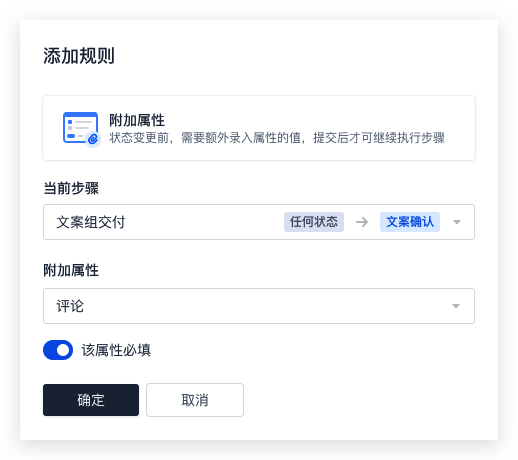
Task: Expand the 评论 dropdown arrow
Action: [456, 306]
